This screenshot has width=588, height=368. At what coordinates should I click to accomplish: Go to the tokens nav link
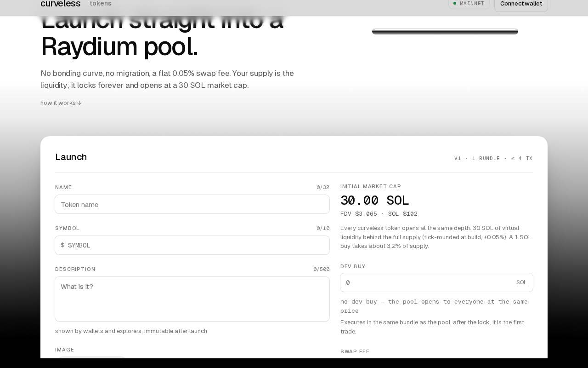pyautogui.click(x=101, y=4)
